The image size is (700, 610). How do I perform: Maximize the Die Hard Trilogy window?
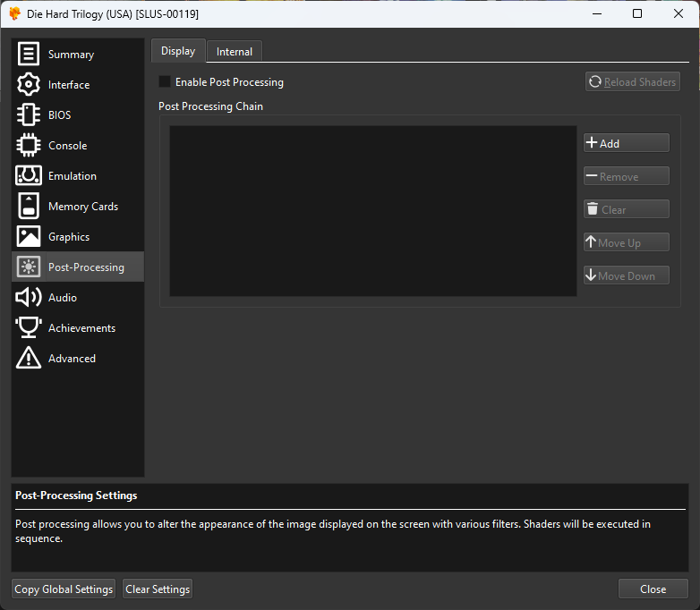click(637, 13)
